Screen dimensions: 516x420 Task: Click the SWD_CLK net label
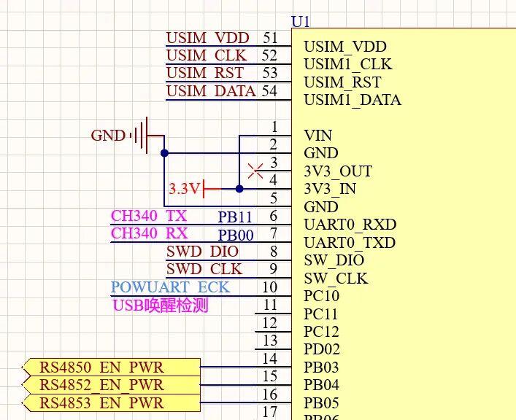206,269
